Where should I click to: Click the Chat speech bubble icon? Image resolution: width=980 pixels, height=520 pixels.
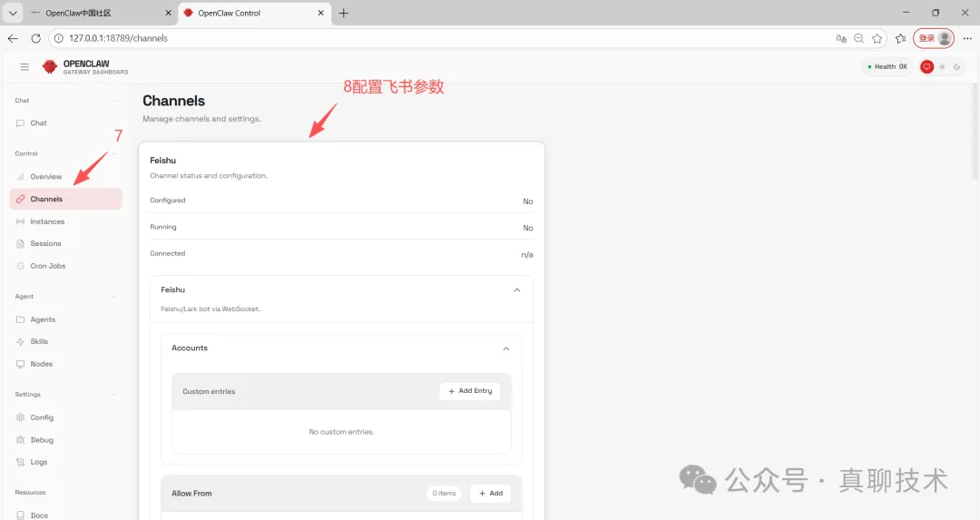coord(20,123)
